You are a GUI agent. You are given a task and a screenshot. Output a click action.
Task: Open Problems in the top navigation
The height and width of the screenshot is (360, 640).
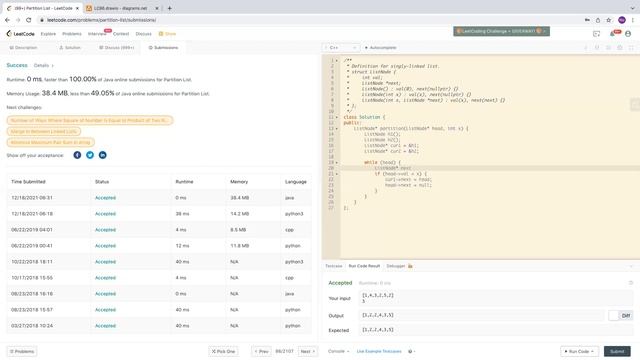(x=72, y=34)
